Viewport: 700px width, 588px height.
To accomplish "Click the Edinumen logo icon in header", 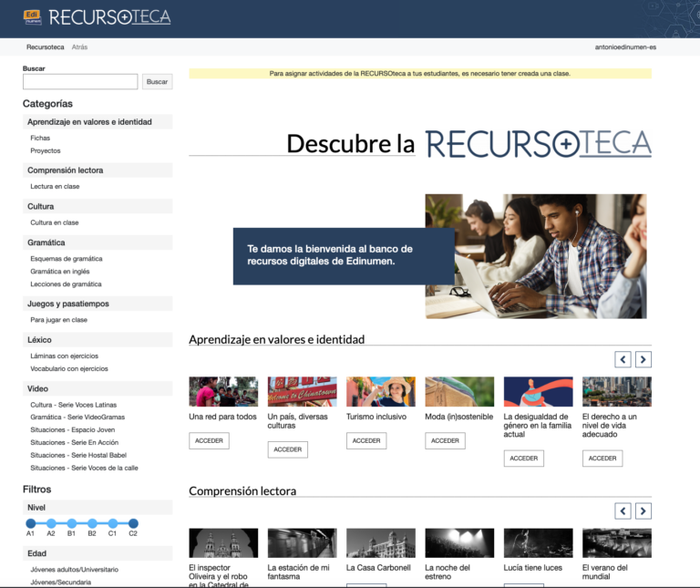I will click(x=33, y=15).
